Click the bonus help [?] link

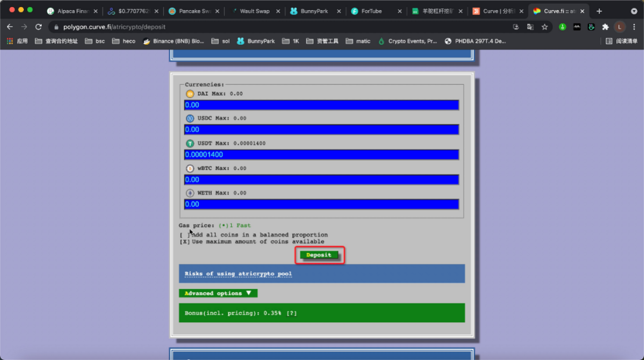click(291, 313)
